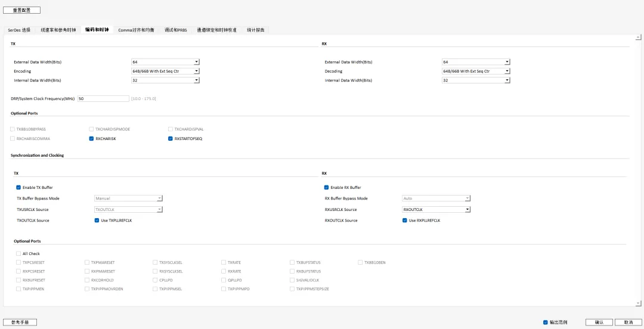Check the TXPMARESET port option

point(87,262)
